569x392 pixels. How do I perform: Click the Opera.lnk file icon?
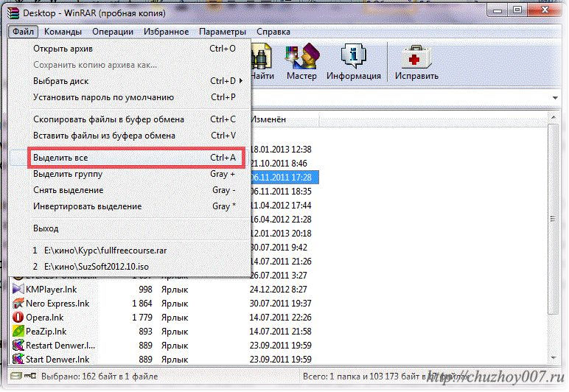(18, 318)
